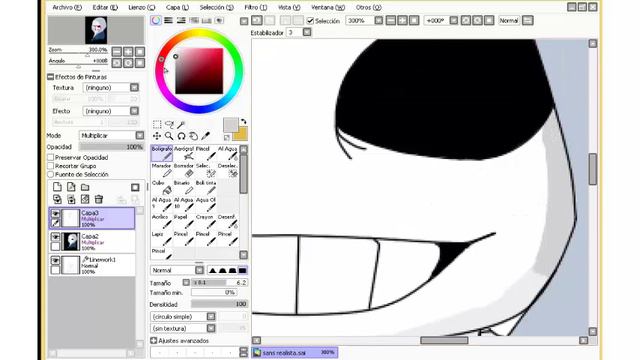Screen dimensions: 640x360
Task: Swap foreground and background colors
Action: coord(244,122)
